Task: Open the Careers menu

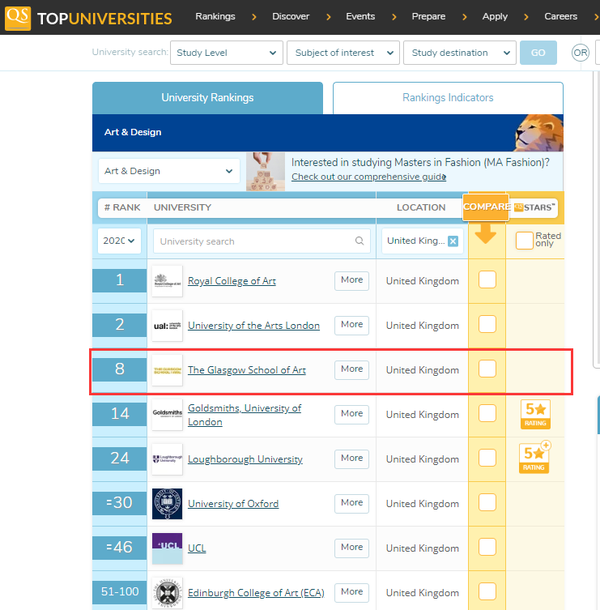Action: pyautogui.click(x=561, y=16)
